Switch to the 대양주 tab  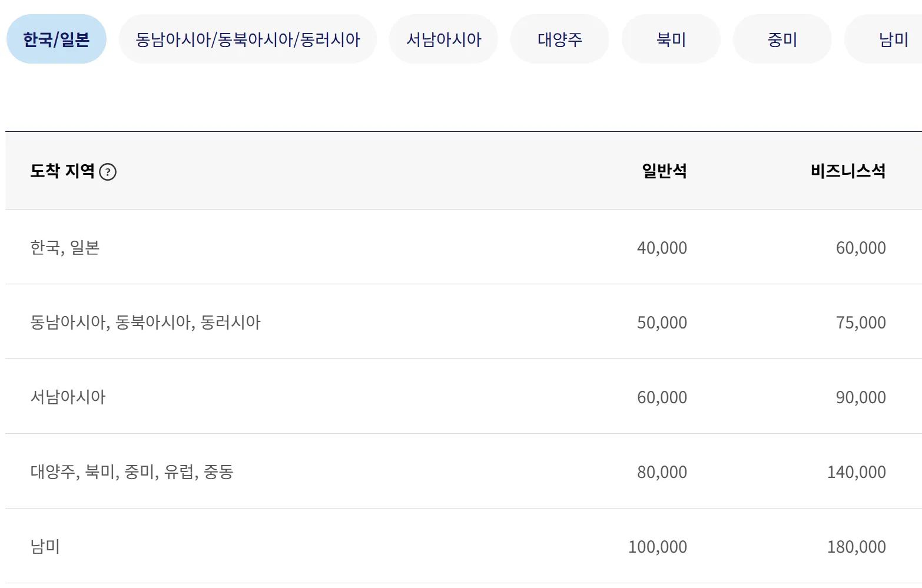click(559, 39)
